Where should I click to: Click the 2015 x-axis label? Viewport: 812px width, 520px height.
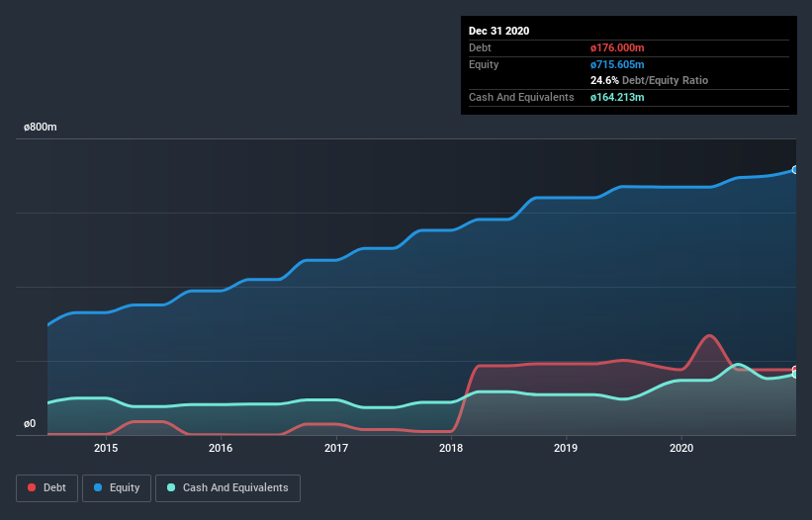coord(106,448)
